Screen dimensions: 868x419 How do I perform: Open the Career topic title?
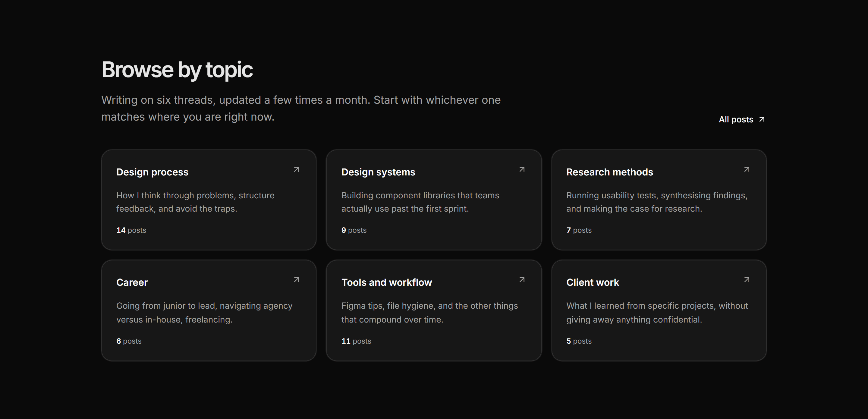132,282
